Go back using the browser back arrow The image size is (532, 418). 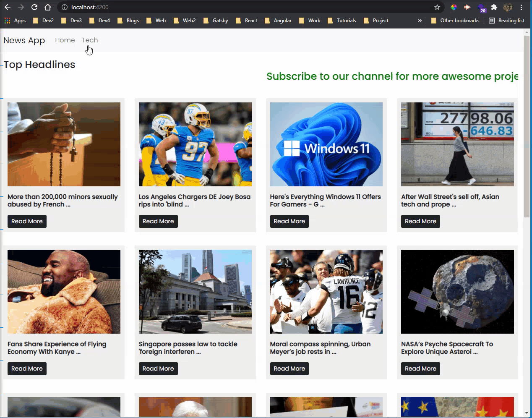[x=8, y=7]
